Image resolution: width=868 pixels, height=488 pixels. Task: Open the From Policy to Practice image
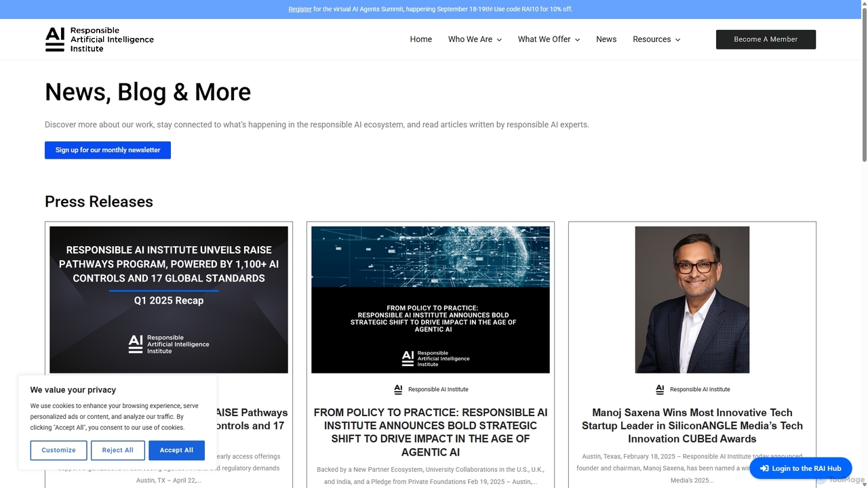coord(431,300)
